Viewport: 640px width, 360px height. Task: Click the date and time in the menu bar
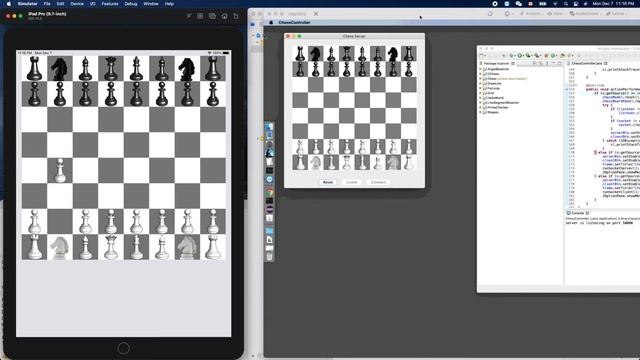click(x=613, y=4)
